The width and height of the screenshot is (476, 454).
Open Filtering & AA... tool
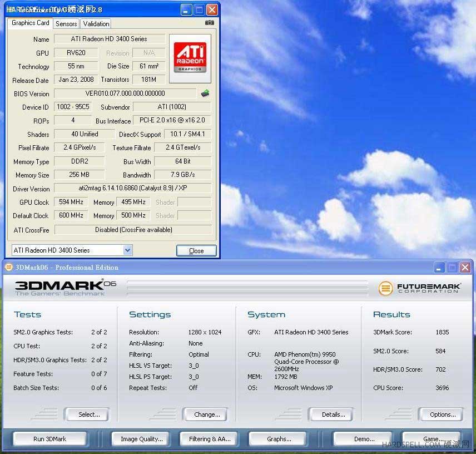pyautogui.click(x=209, y=439)
